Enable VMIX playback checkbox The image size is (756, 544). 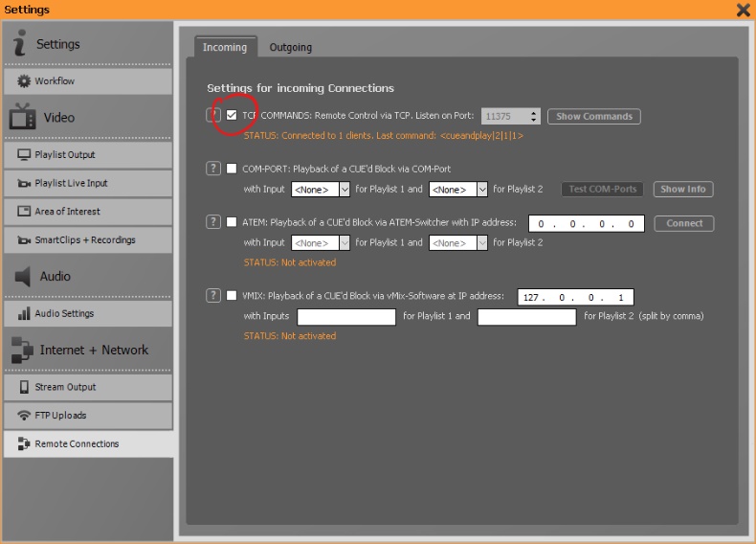(232, 295)
